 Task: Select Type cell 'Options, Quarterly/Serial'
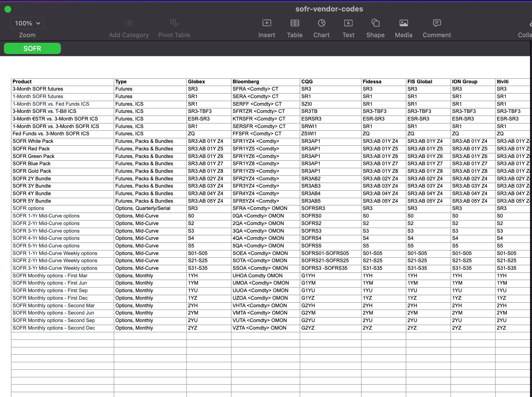coord(150,208)
